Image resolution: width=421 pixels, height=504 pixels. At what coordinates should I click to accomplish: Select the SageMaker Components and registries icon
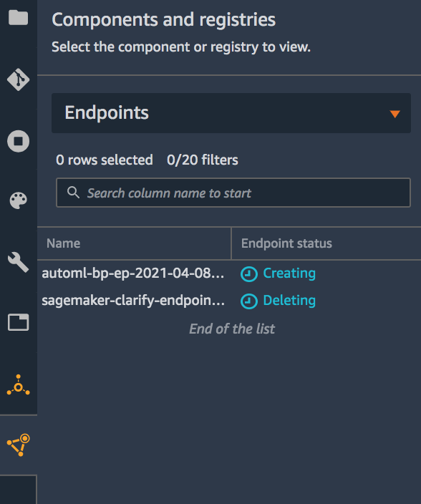point(19,445)
